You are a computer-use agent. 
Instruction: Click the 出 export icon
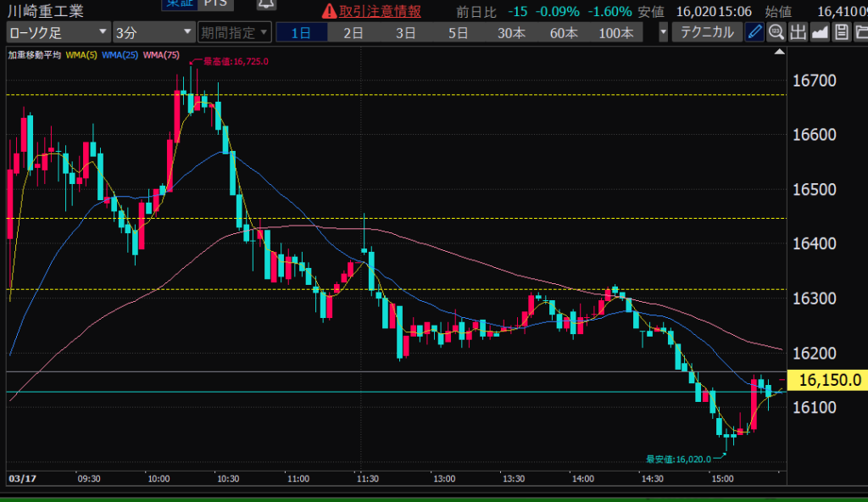(797, 33)
